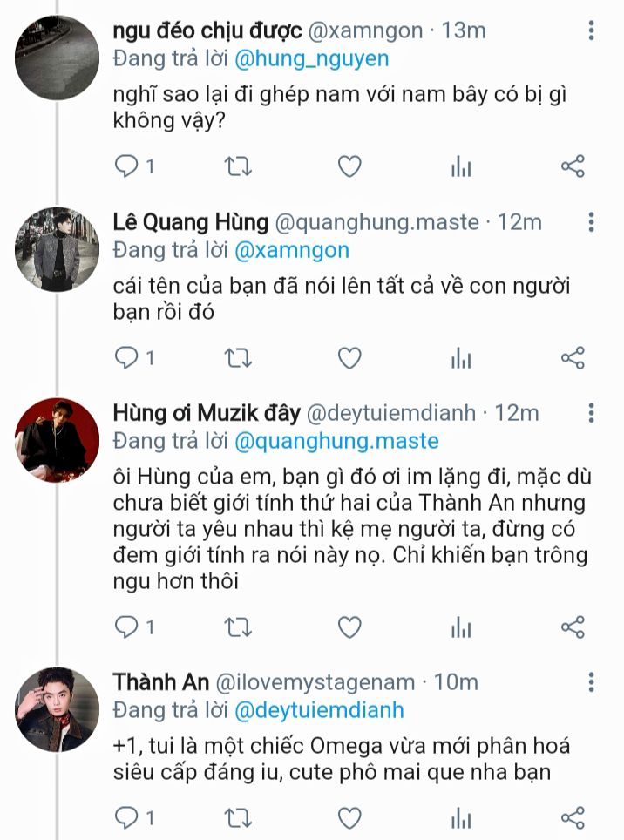Screen dimensions: 624x840
Task: Like Lê Quang Hùng's reply
Action: coord(349,357)
